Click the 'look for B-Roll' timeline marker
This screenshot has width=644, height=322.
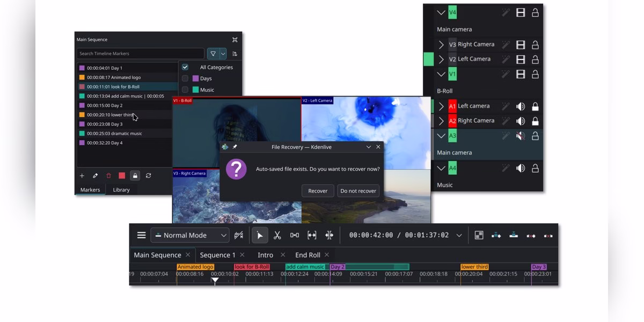252,267
